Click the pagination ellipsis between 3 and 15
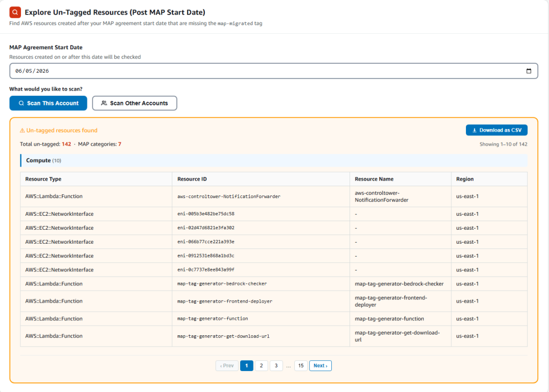 [x=288, y=366]
